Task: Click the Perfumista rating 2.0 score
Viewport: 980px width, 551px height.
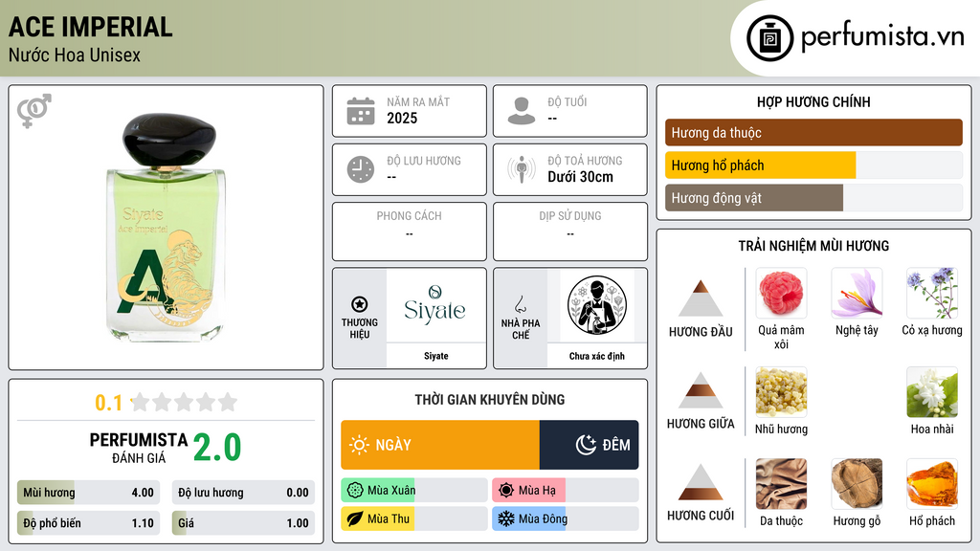Action: tap(217, 448)
